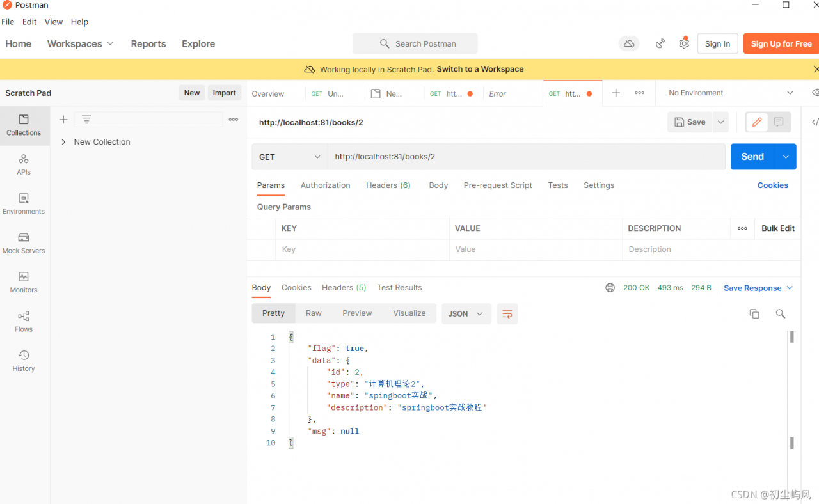The width and height of the screenshot is (819, 504).
Task: Click the New button in Scratch Pad
Action: pyautogui.click(x=192, y=93)
